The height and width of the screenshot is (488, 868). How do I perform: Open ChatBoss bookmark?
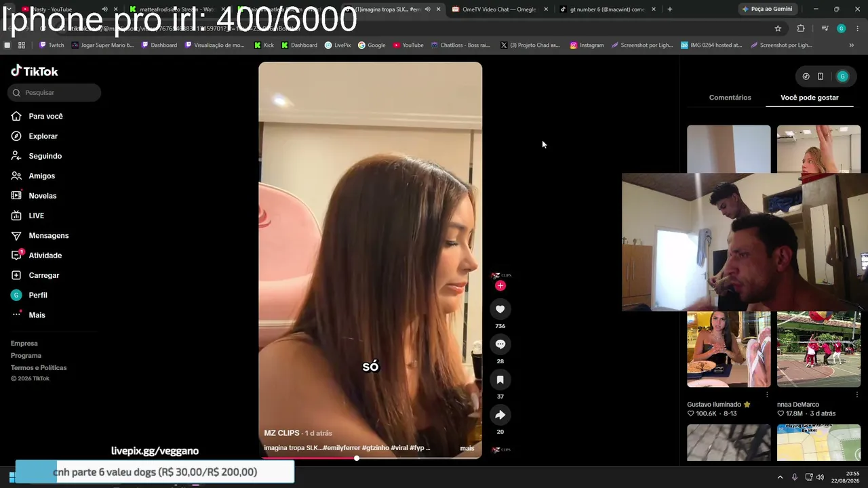[460, 45]
